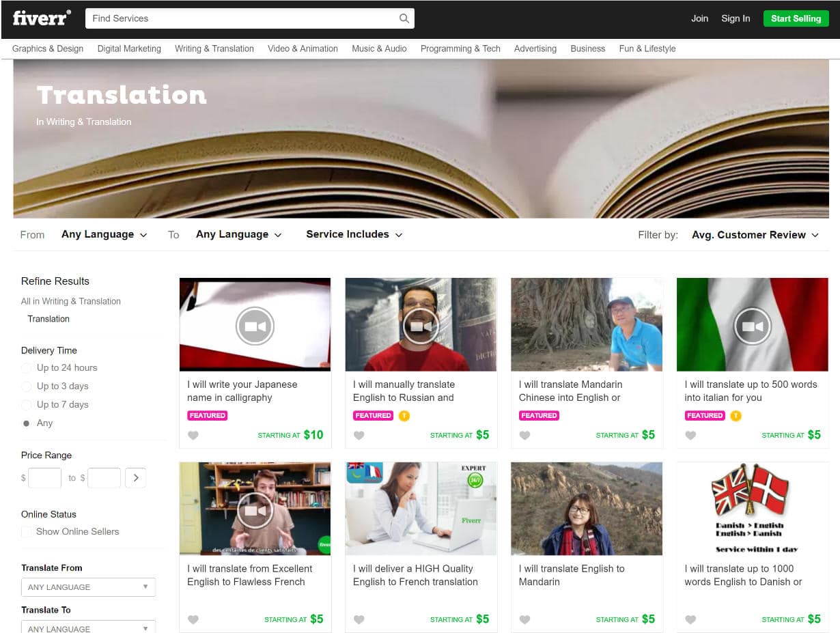Open the From Any Language dropdown
The image size is (840, 633).
click(x=104, y=234)
